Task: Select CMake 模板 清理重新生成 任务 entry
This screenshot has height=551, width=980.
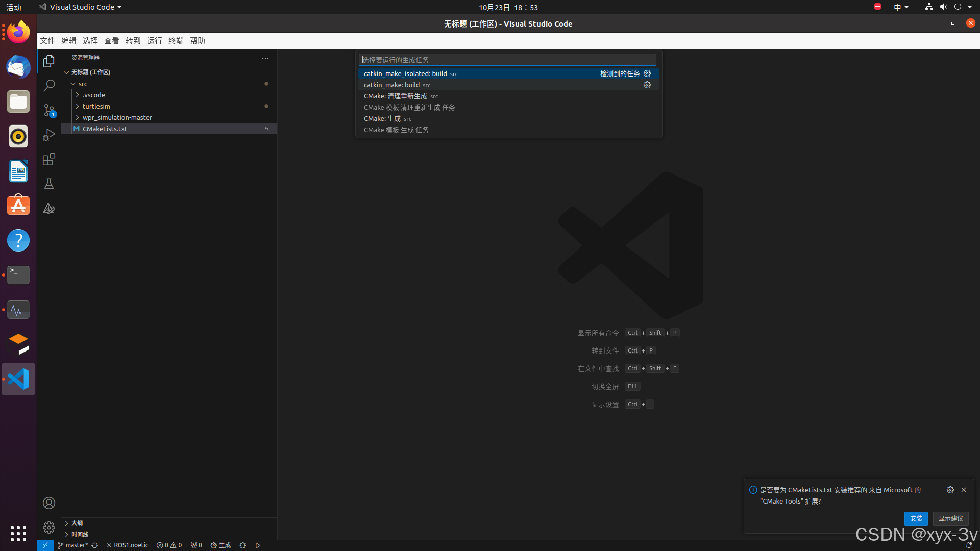Action: (x=509, y=107)
